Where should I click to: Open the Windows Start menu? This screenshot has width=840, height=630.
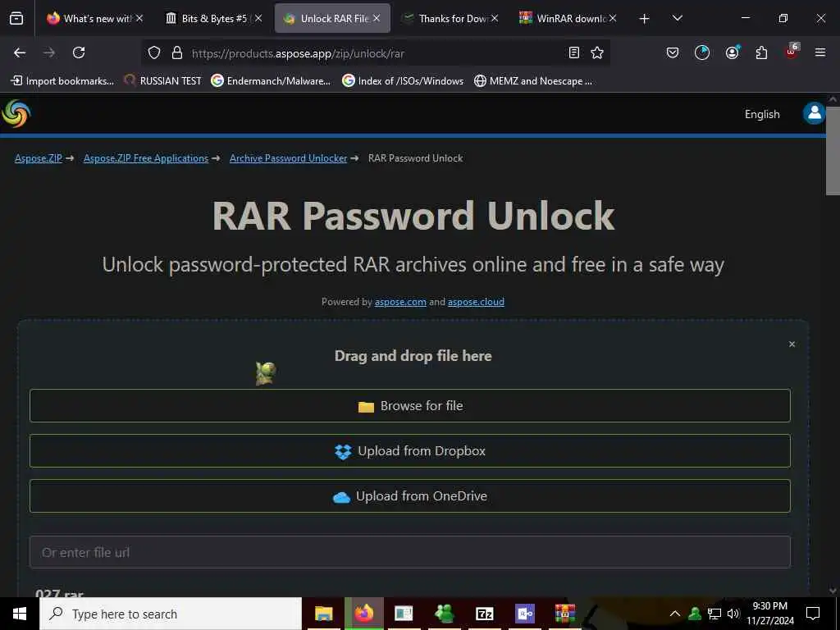pyautogui.click(x=20, y=614)
